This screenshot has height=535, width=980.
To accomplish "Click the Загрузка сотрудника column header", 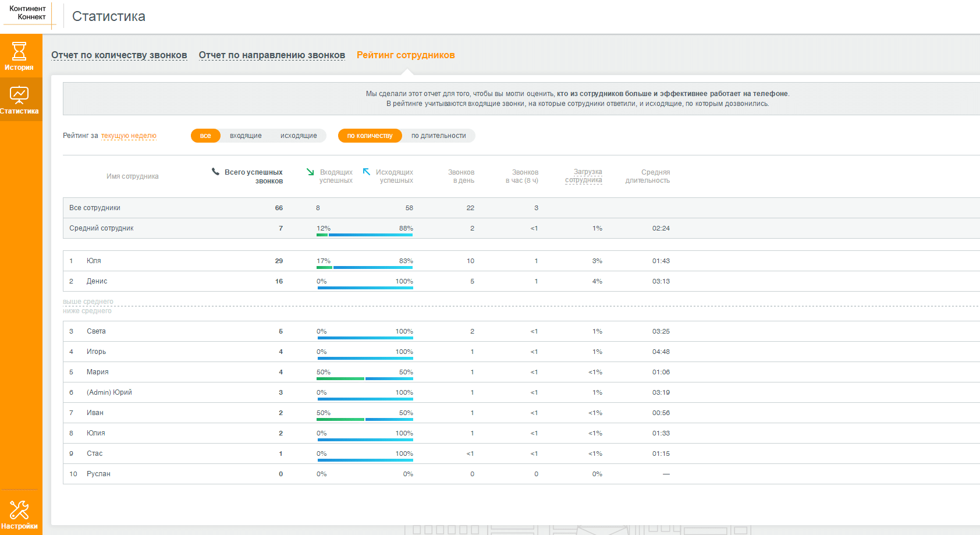I will click(x=584, y=176).
